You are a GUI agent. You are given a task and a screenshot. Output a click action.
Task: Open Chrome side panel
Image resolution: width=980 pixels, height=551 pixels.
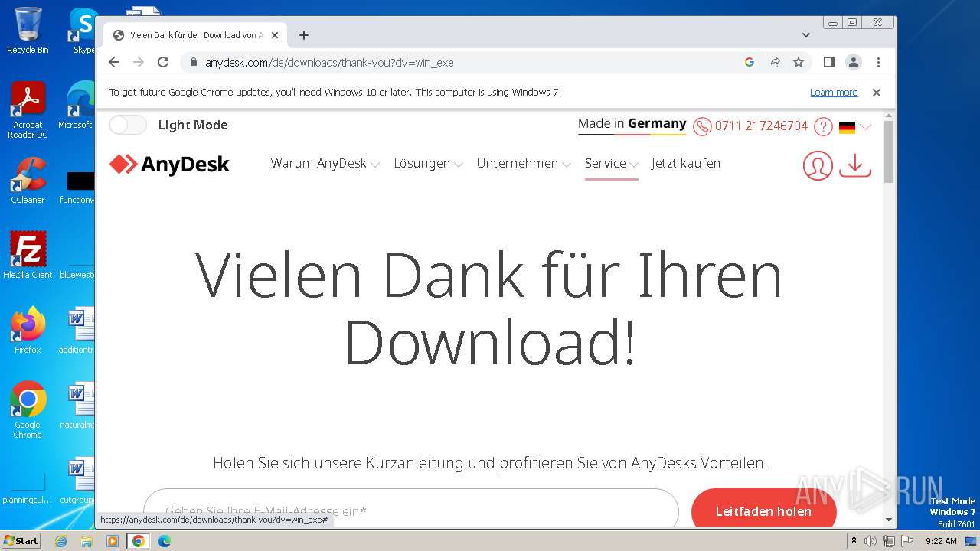828,63
